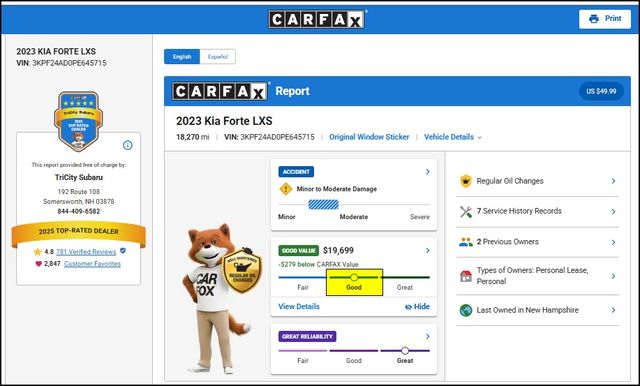Expand Types of Owners row
The width and height of the screenshot is (640, 386).
point(537,276)
